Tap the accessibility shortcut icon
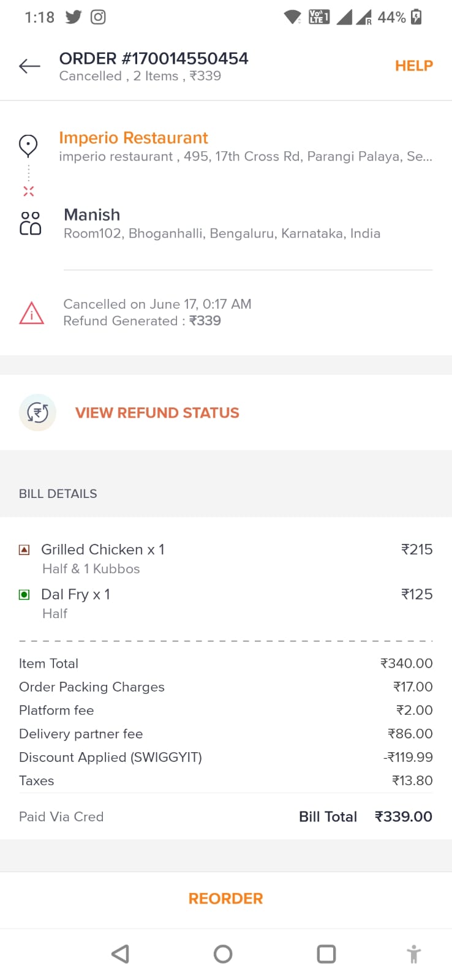Viewport: 452px width, 980px height. [x=414, y=954]
